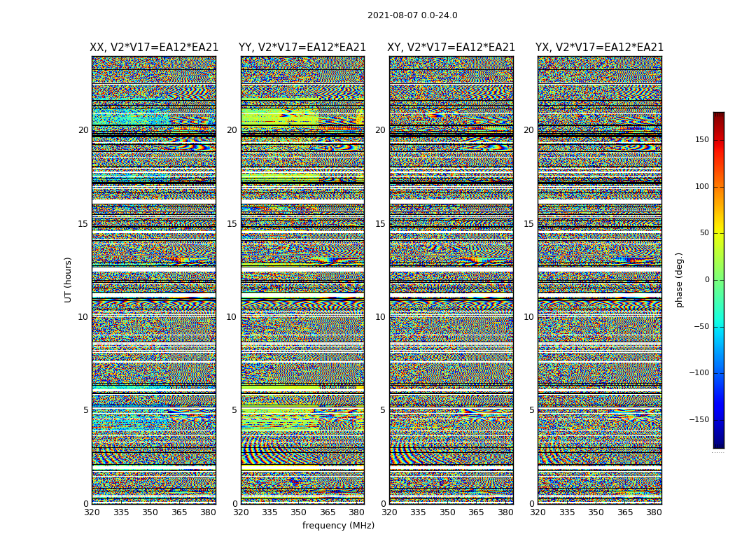The height and width of the screenshot is (560, 735).
Task: Click the '335' frequency tick under YY plot
Action: (269, 512)
